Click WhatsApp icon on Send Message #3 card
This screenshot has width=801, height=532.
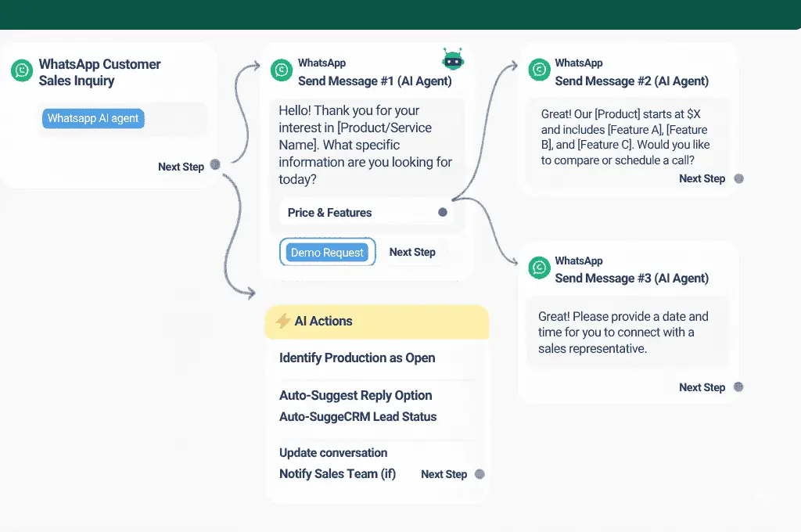click(x=539, y=268)
